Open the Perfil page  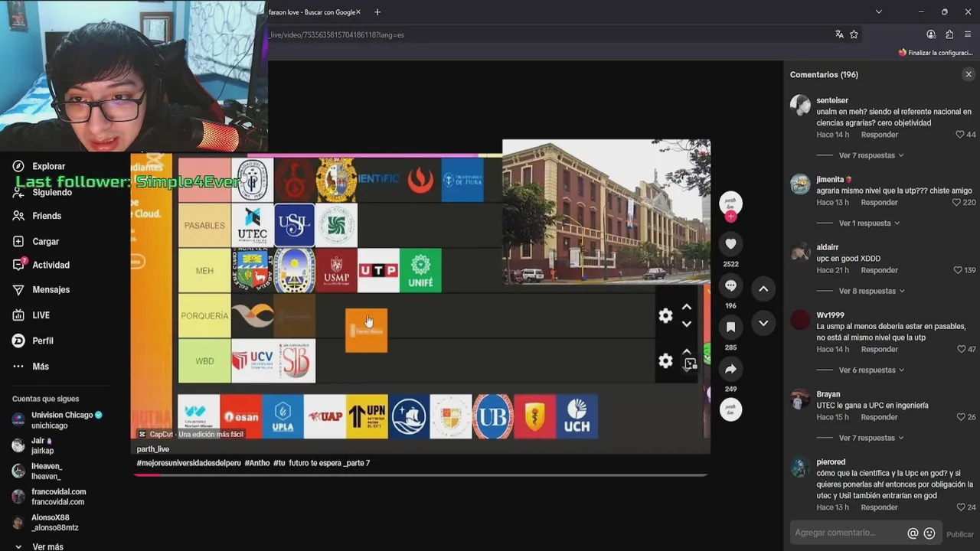click(33, 341)
